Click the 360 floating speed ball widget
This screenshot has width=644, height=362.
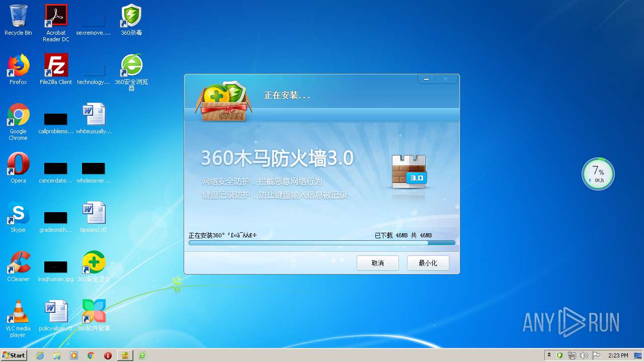point(598,174)
